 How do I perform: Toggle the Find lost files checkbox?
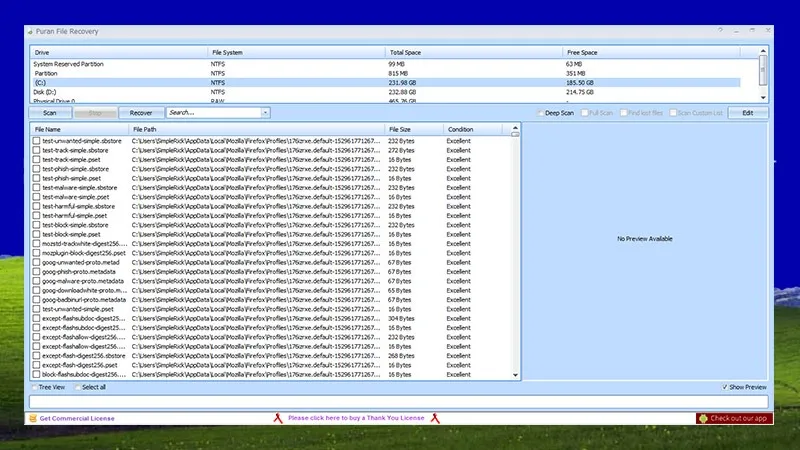tap(623, 113)
